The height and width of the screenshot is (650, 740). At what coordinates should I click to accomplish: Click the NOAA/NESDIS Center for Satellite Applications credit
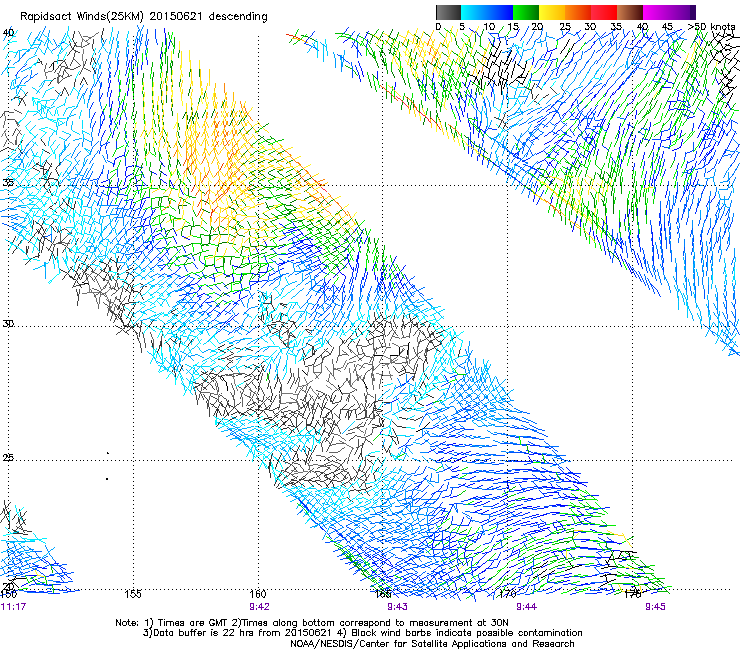[x=432, y=644]
